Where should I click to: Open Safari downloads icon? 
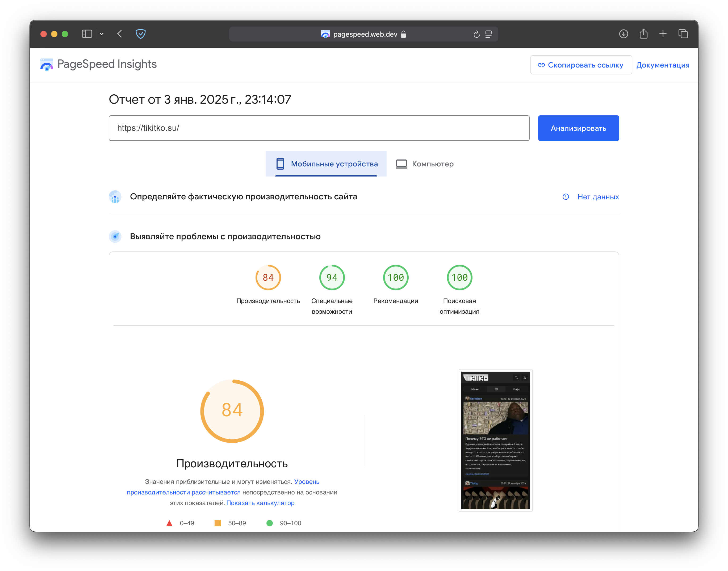pyautogui.click(x=623, y=34)
